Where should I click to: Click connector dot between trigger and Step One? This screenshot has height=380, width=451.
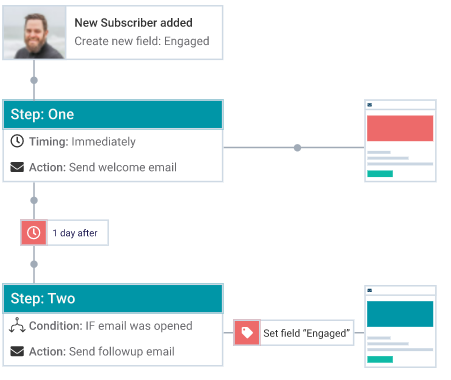coord(34,80)
